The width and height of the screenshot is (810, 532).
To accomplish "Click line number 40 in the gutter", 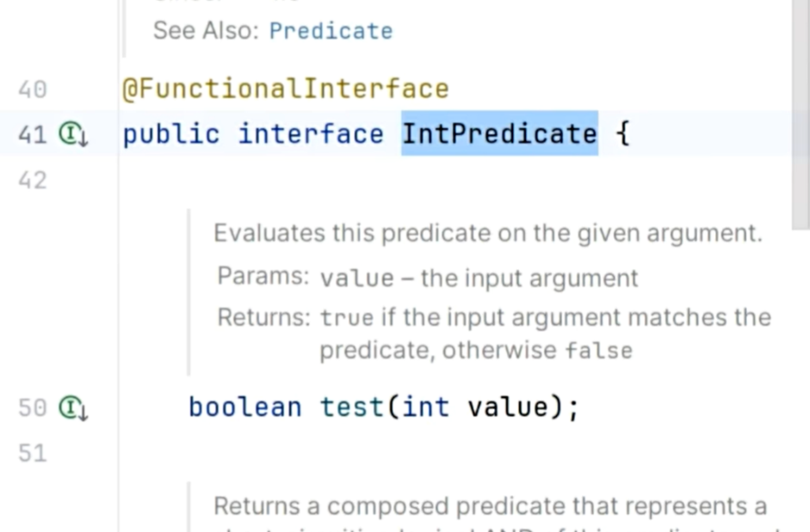I will (32, 90).
